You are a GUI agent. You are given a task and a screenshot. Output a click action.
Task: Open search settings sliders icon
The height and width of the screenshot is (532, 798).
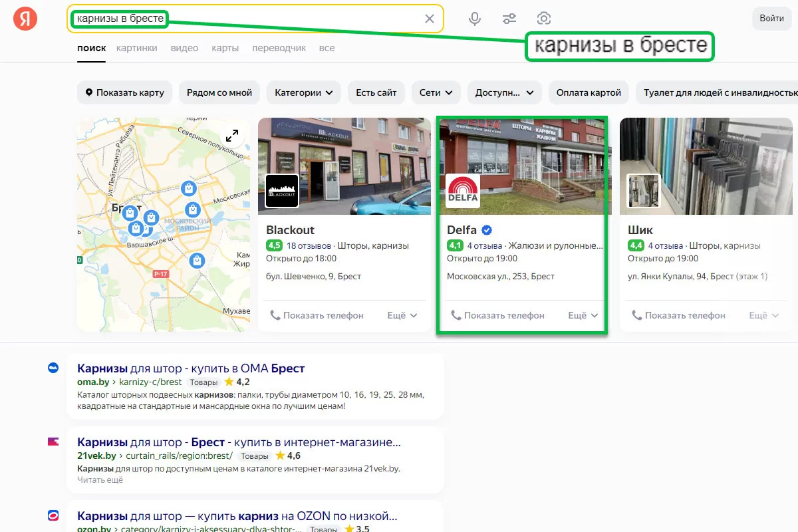pos(509,19)
